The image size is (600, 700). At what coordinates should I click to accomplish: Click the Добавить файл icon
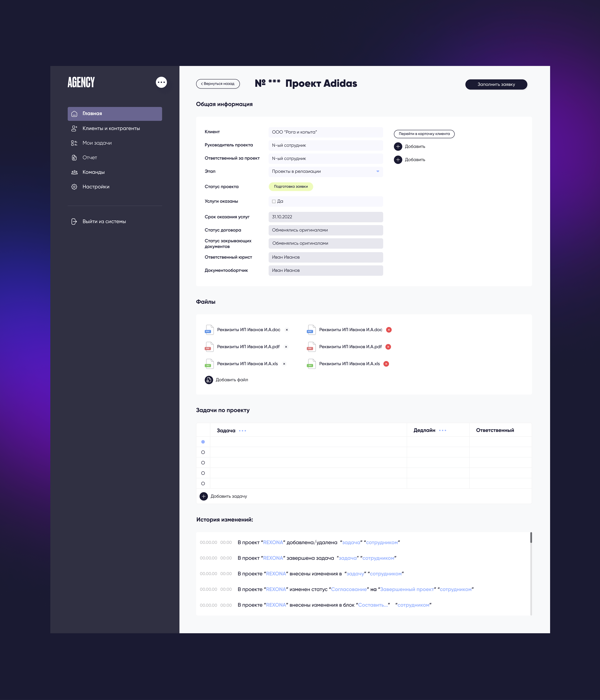[x=209, y=380]
